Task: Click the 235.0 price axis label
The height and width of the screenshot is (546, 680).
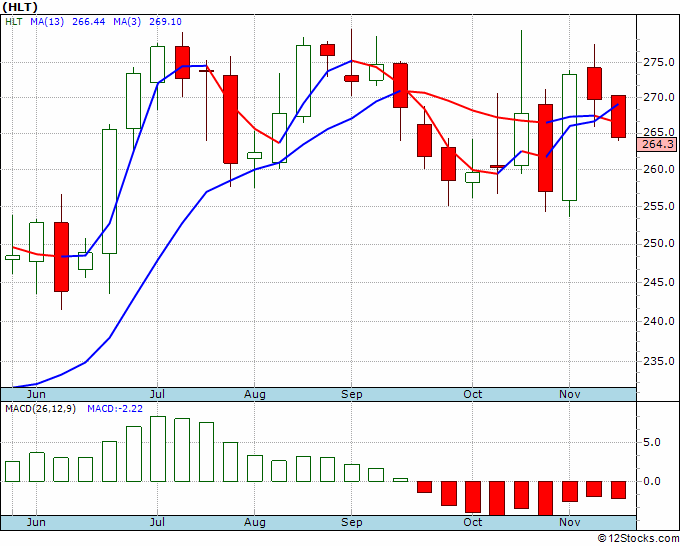Action: [x=659, y=361]
